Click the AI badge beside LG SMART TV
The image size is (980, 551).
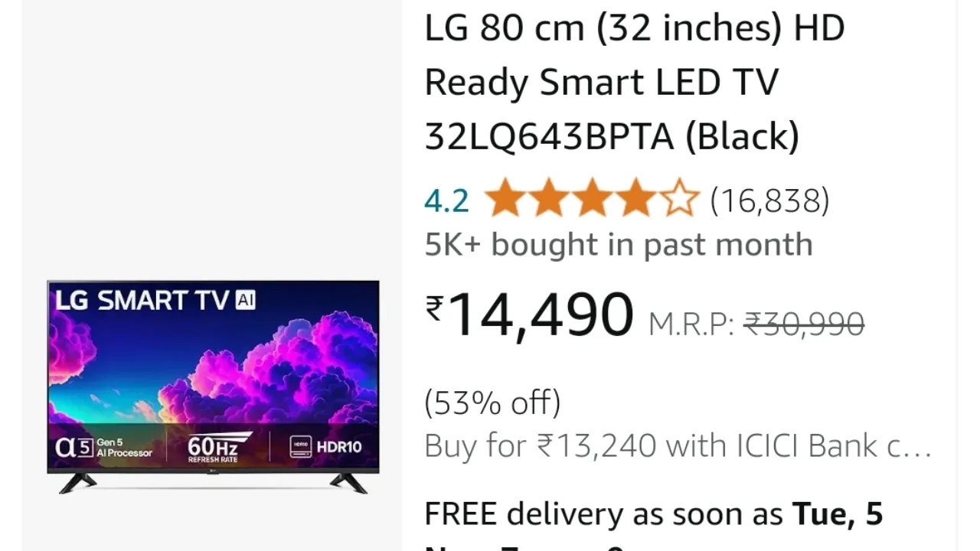click(x=244, y=300)
